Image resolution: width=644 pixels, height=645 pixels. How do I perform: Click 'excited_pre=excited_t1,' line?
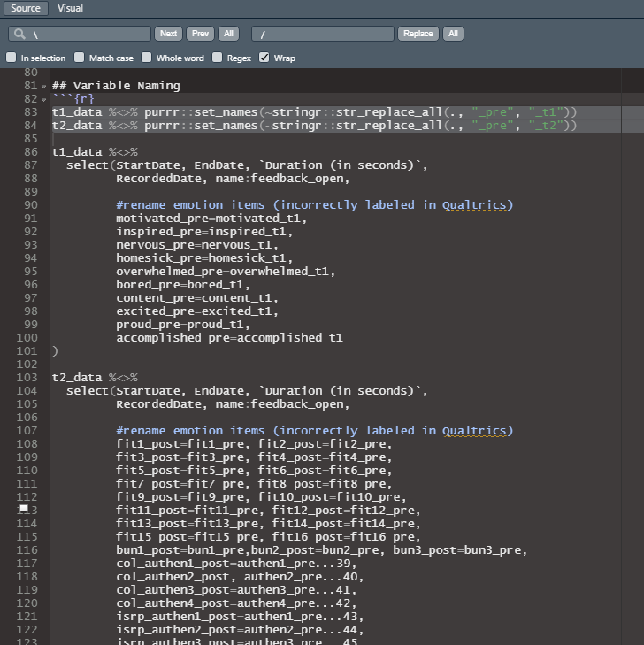coord(197,311)
